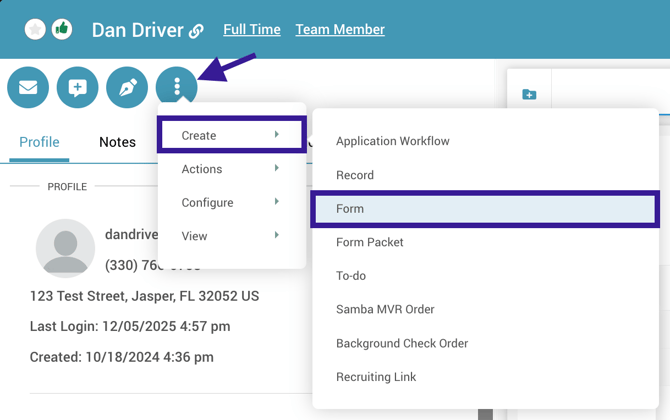Viewport: 670px width, 420px height.
Task: Click the link icon beside Dan Driver
Action: (x=196, y=31)
